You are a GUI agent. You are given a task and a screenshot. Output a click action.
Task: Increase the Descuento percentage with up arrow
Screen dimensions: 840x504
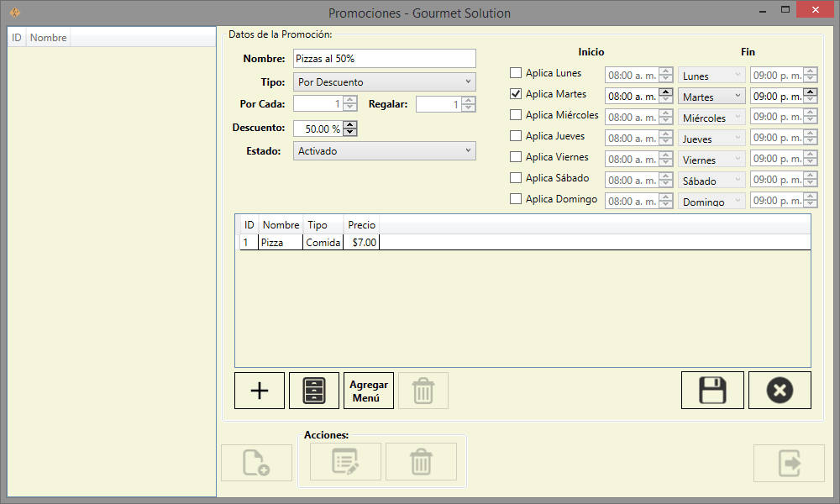click(x=350, y=125)
